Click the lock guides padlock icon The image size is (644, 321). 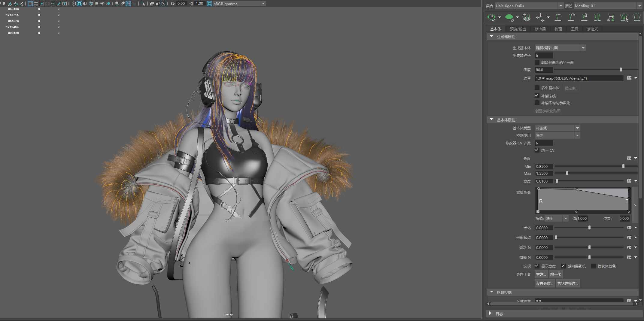click(584, 17)
